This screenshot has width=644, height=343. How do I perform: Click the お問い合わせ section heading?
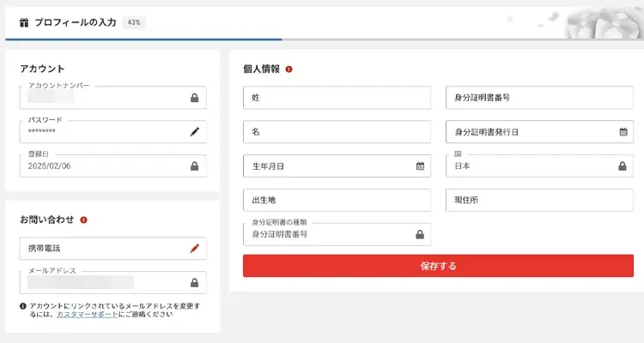coord(47,220)
